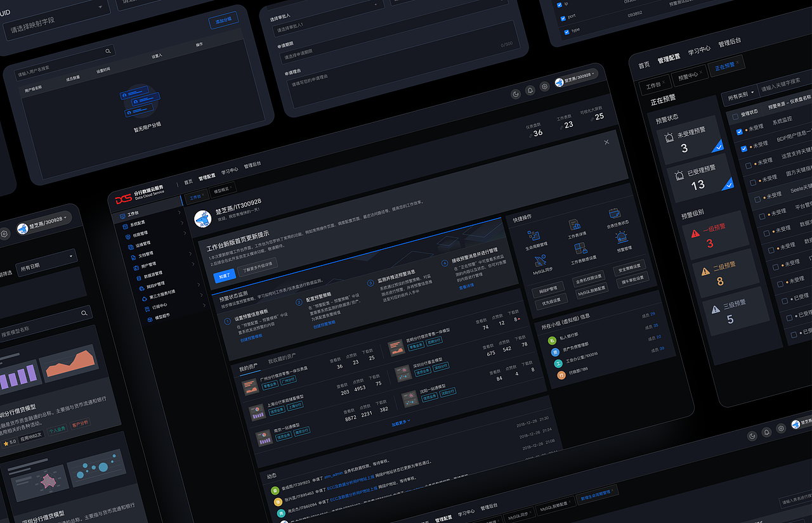The width and height of the screenshot is (812, 523).
Task: Open 生命周期管理 quick action icon
Action: click(534, 236)
